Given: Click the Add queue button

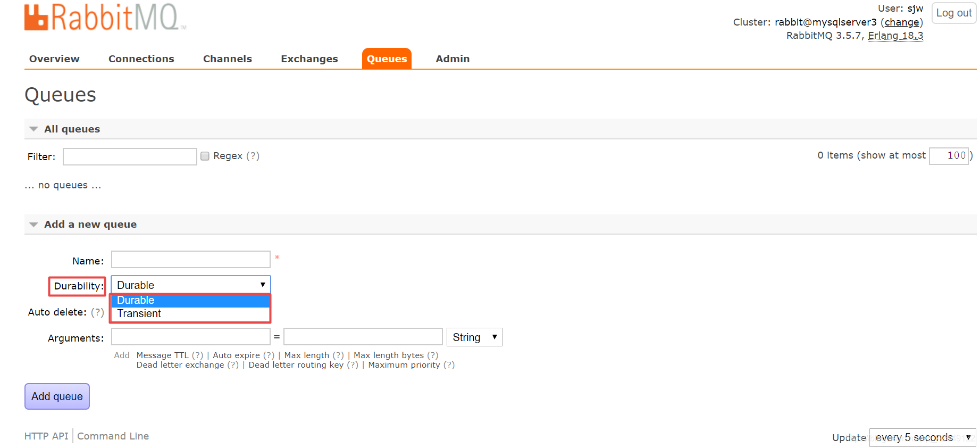Looking at the screenshot, I should [x=57, y=396].
